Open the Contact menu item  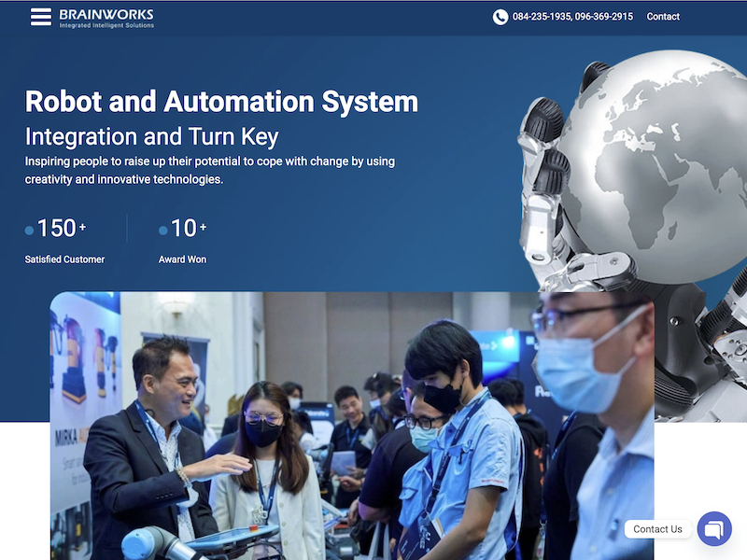click(x=663, y=17)
